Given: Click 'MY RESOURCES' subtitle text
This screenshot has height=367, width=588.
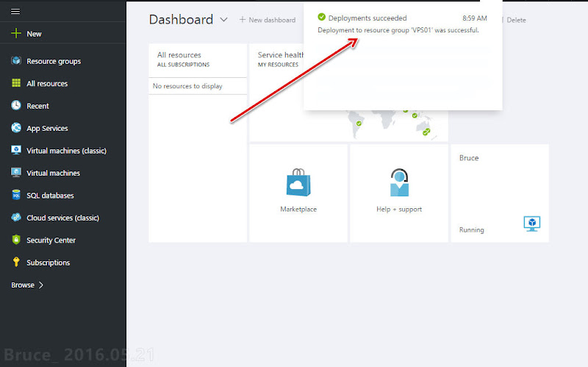Looking at the screenshot, I should click(279, 65).
